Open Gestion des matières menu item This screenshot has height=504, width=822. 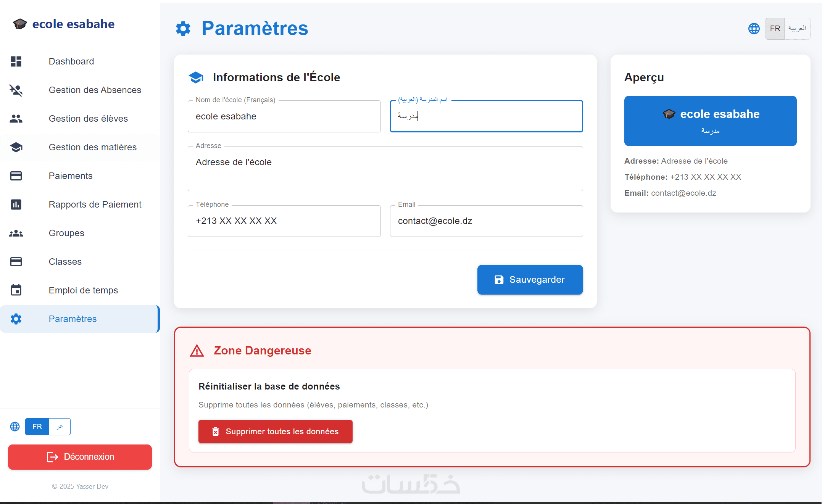click(92, 147)
